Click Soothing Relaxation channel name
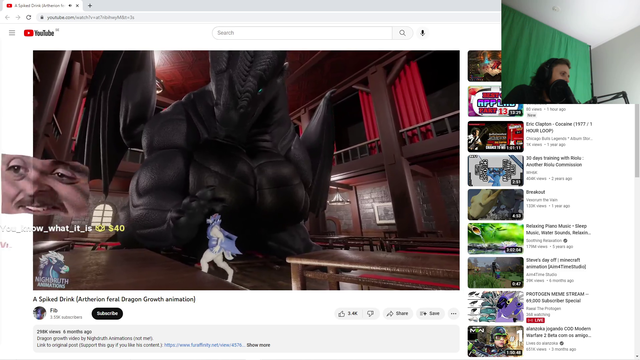The image size is (640, 360). [x=544, y=240]
